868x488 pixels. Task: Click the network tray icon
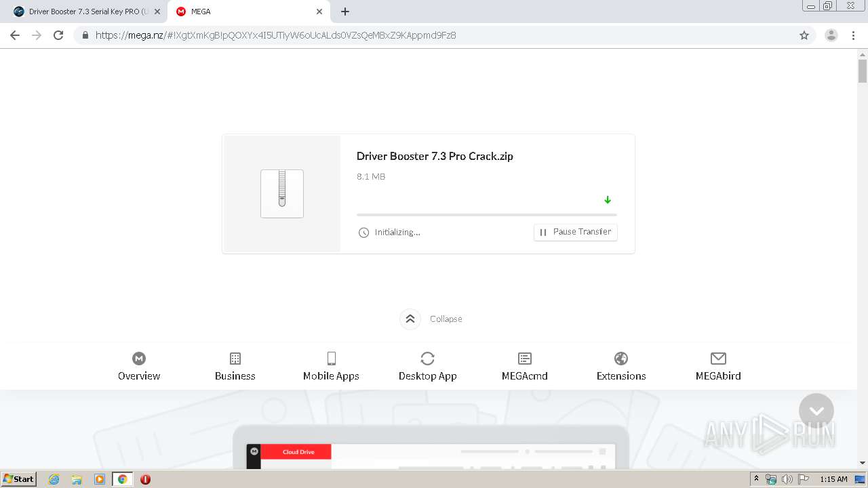coord(771,479)
